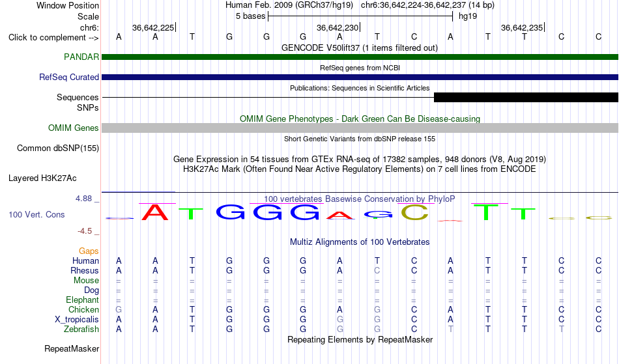Click the GENCODE V50lift37 track title
The width and height of the screenshot is (619, 364).
[x=360, y=48]
